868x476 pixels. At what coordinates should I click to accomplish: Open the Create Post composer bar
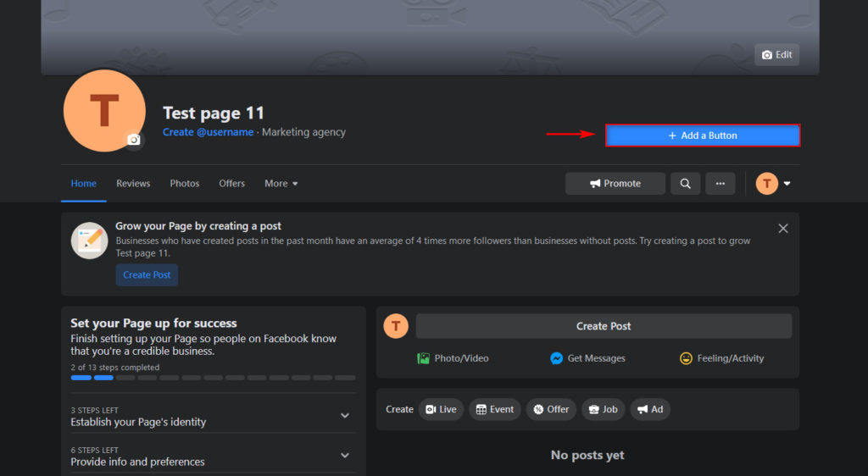[x=604, y=326]
